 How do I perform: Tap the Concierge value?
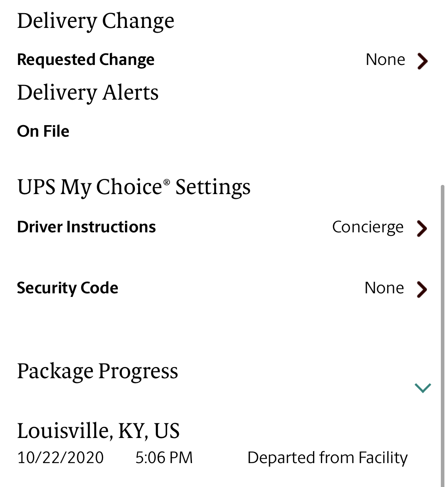368,227
